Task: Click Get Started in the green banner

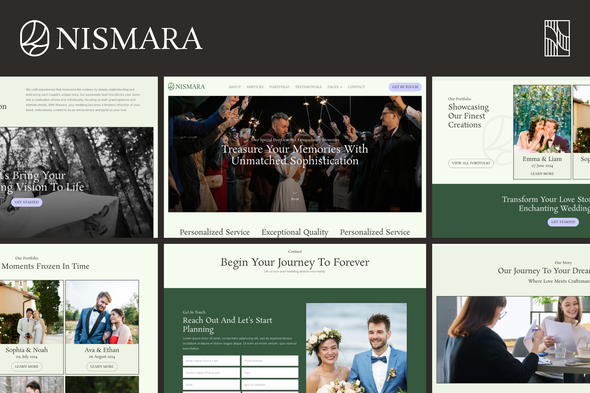Action: pyautogui.click(x=563, y=222)
